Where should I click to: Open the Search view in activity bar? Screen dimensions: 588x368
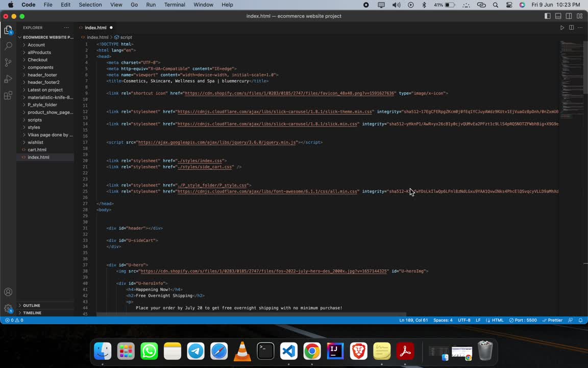click(8, 46)
